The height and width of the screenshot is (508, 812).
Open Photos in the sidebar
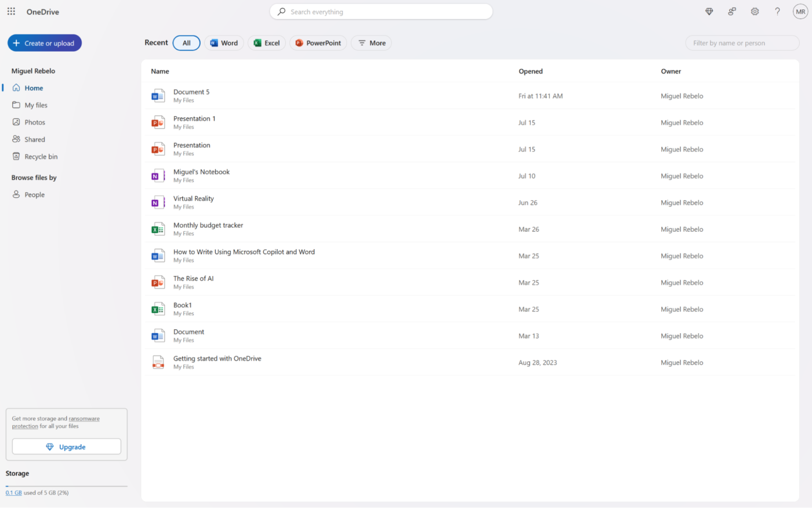[x=35, y=123]
